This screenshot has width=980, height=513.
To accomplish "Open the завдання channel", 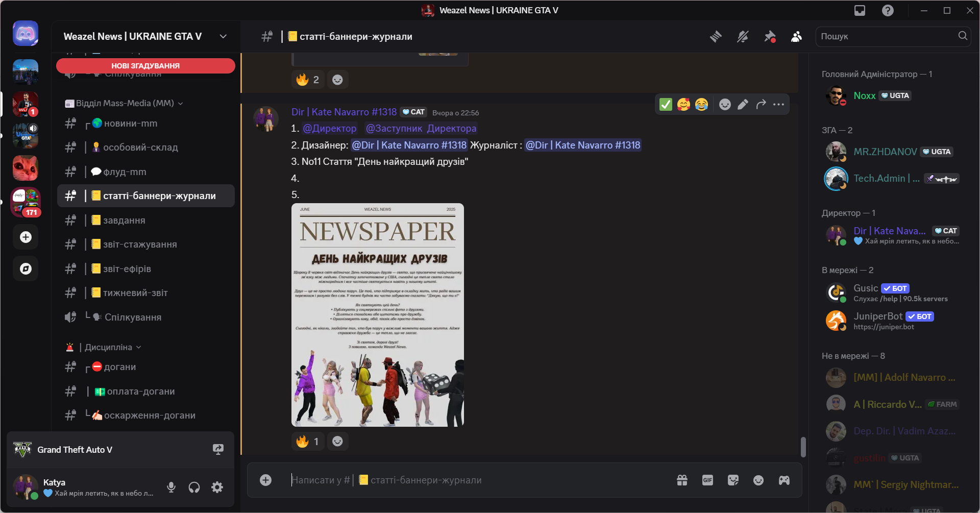I will (x=145, y=221).
